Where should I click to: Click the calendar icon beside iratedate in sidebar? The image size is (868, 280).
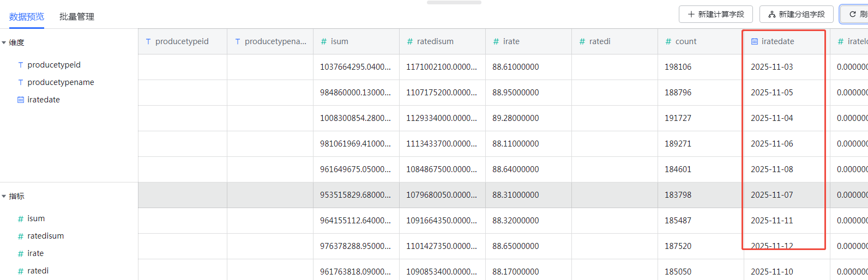(x=21, y=100)
